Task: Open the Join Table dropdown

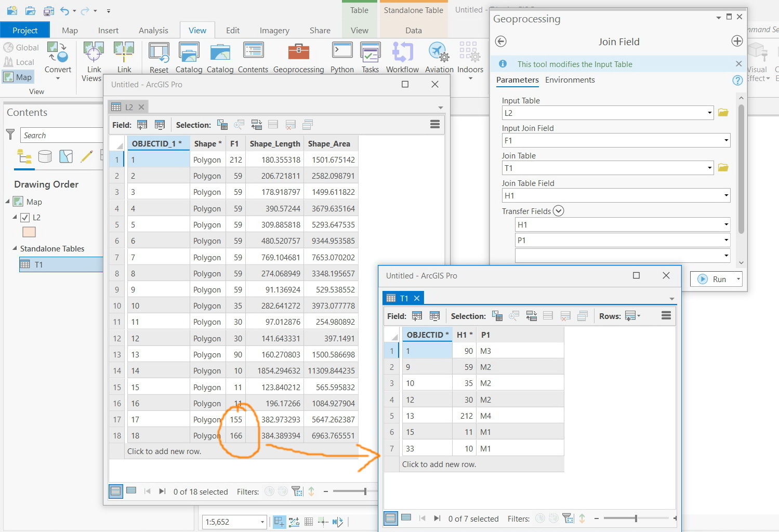Action: coord(709,168)
